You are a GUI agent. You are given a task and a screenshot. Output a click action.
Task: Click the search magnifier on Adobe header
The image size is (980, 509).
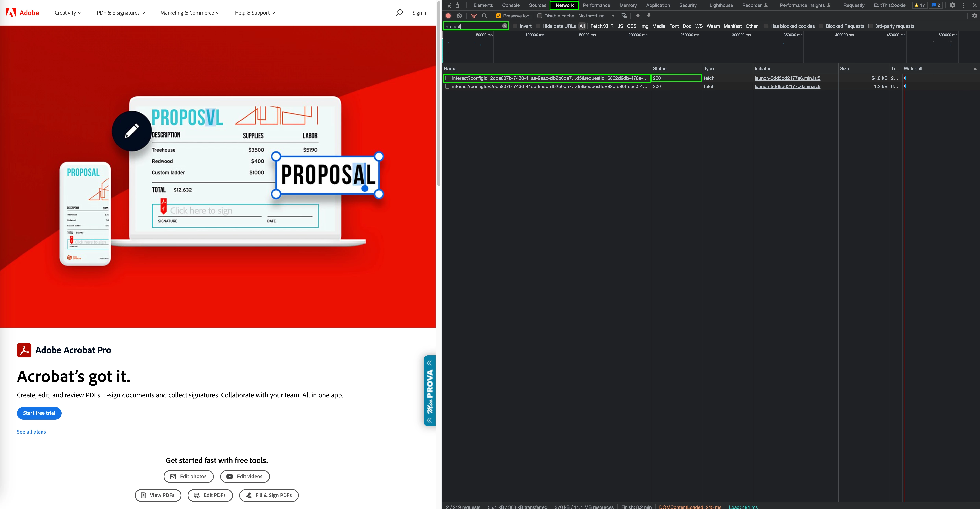(399, 13)
